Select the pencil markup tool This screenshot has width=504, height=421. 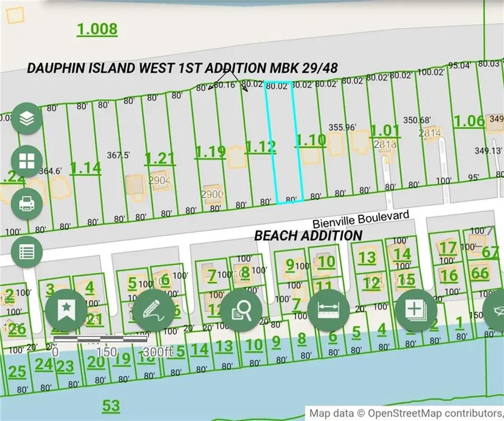tap(153, 308)
